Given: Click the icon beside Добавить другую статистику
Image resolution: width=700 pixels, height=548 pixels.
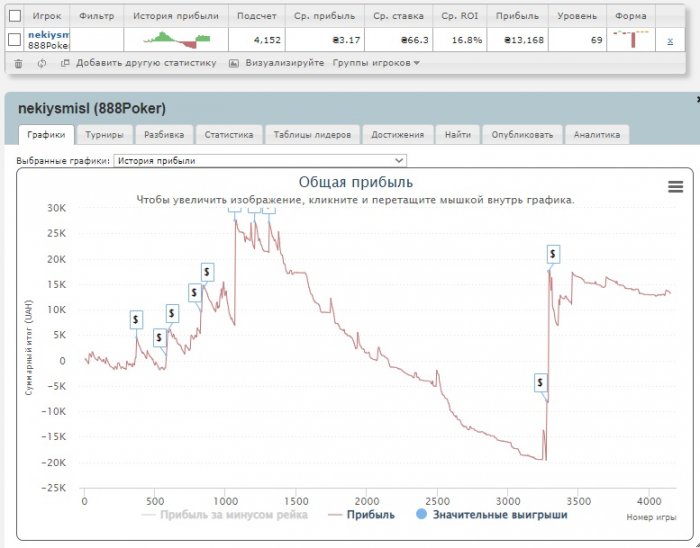Looking at the screenshot, I should pos(65,63).
